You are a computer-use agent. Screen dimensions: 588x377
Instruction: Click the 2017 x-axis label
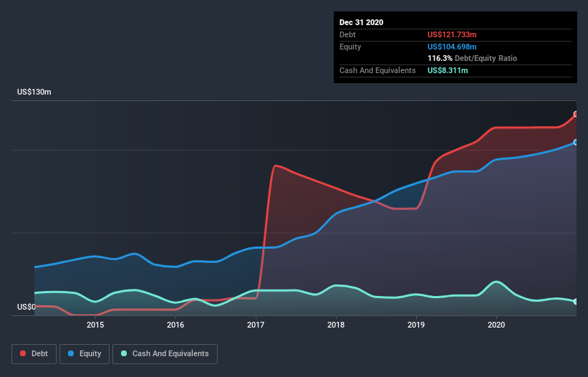click(256, 325)
